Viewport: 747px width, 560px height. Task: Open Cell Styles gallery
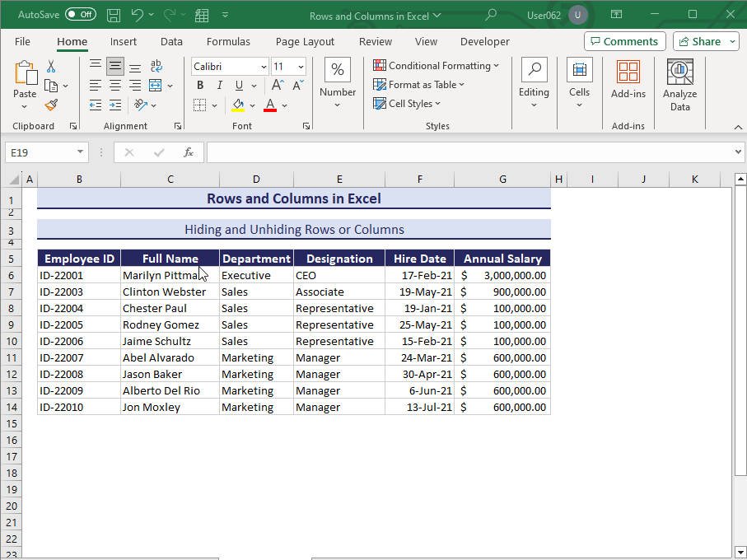click(407, 103)
